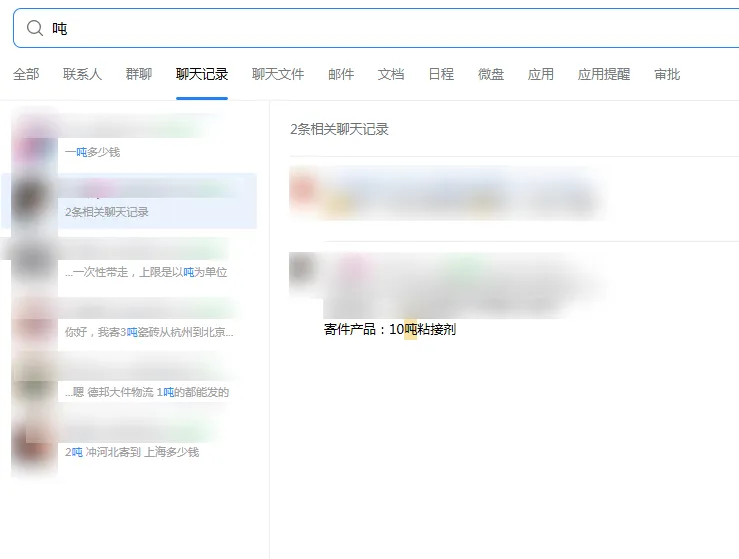Click the 2条相关聊天记录 heading in right pane

339,129
